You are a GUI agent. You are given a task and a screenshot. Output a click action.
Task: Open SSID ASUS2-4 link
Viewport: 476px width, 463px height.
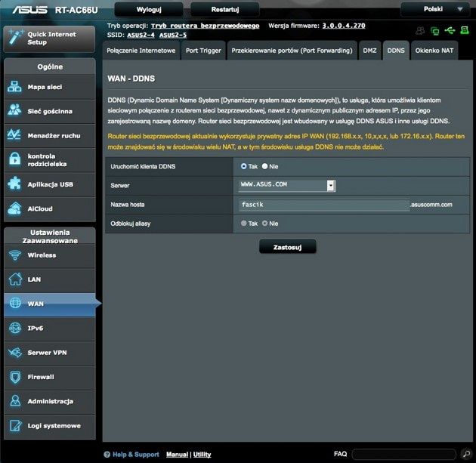click(x=141, y=35)
